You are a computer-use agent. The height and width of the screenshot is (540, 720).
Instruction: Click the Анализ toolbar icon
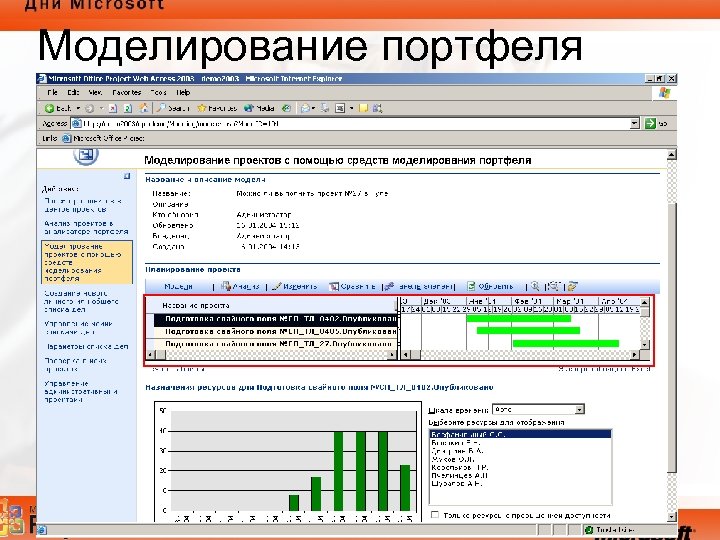tap(240, 287)
